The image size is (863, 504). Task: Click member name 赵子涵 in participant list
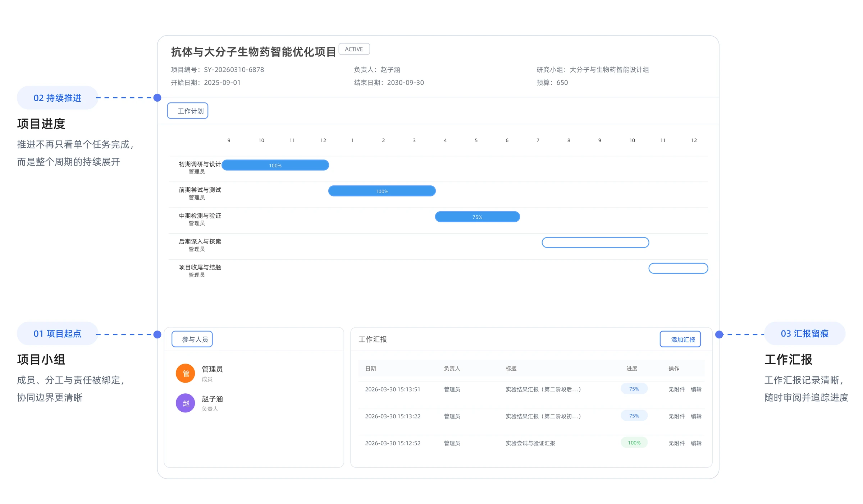[x=212, y=399]
